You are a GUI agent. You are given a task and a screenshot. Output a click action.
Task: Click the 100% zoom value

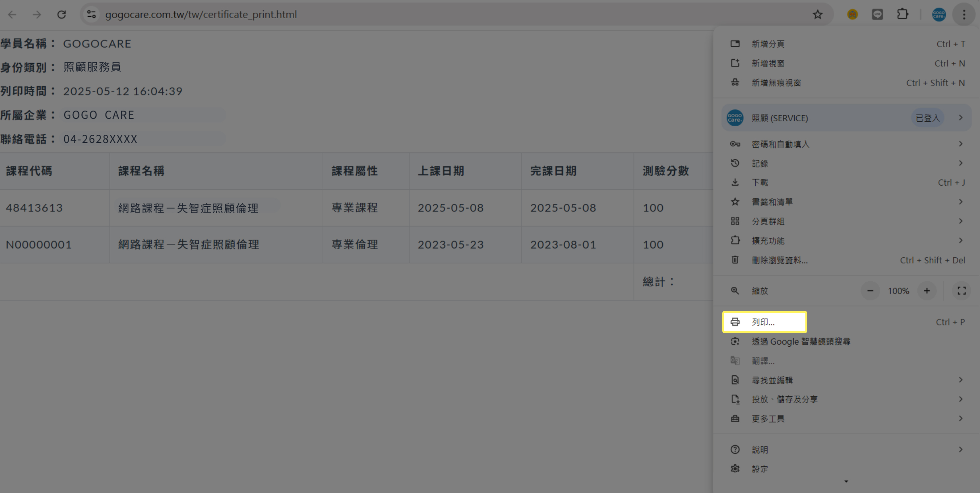[x=899, y=291]
